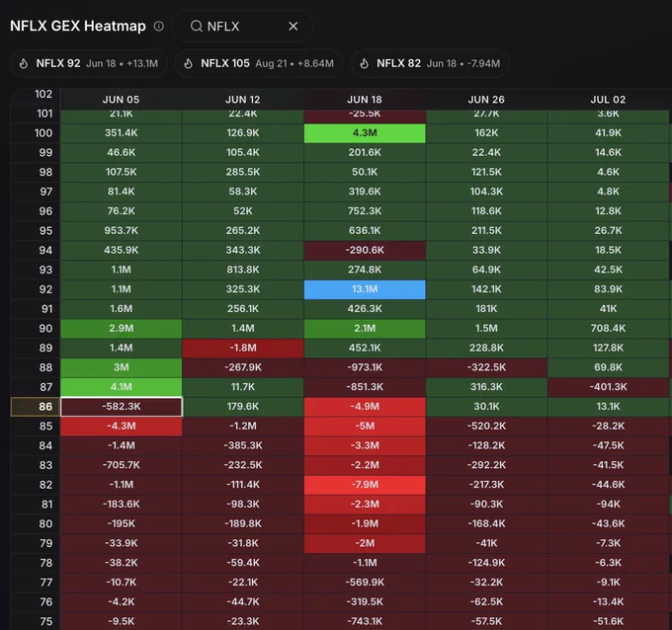Select the outlined -582.3K cell
This screenshot has height=630, width=672.
[122, 407]
